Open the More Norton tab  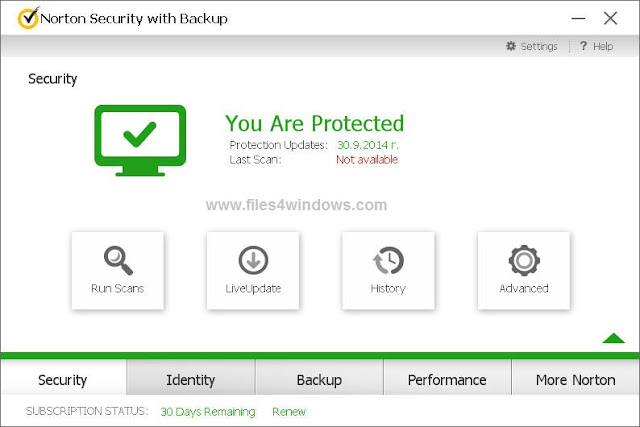pyautogui.click(x=576, y=378)
